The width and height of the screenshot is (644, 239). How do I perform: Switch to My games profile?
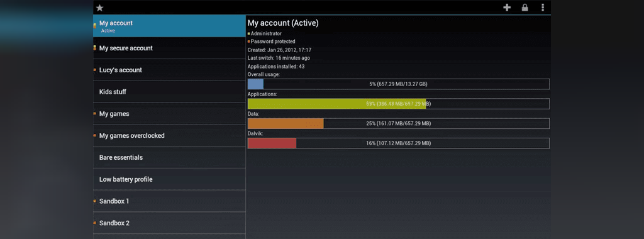[169, 114]
